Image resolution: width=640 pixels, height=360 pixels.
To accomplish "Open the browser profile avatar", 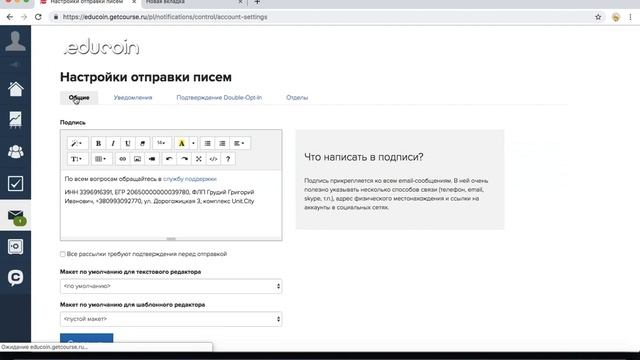I will pos(616,17).
